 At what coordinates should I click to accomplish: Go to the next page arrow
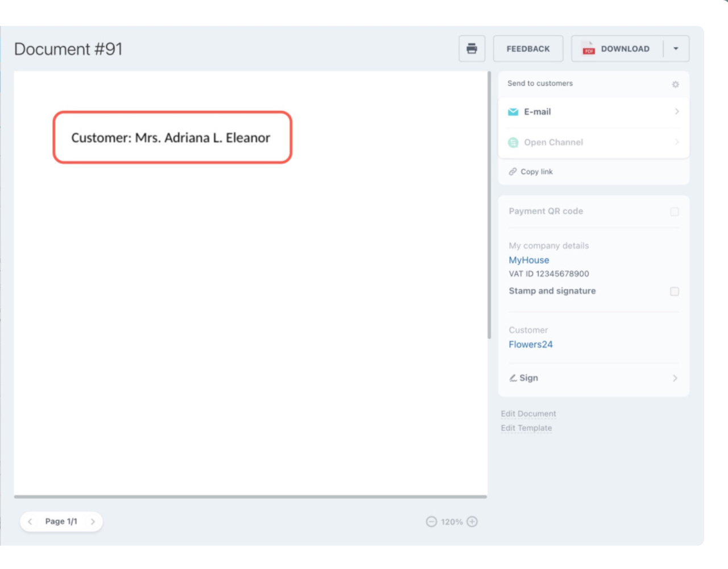click(93, 521)
